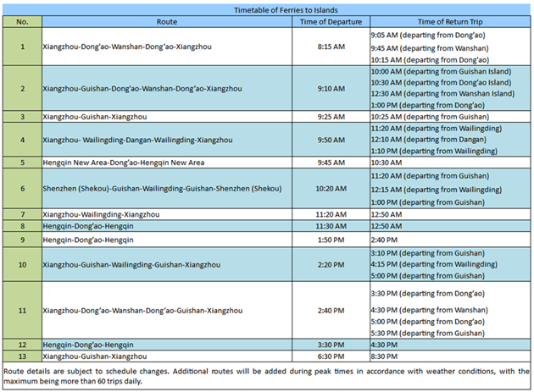Click '12:10 AM (departing from Dangan)'
534x392 pixels.
click(429, 139)
